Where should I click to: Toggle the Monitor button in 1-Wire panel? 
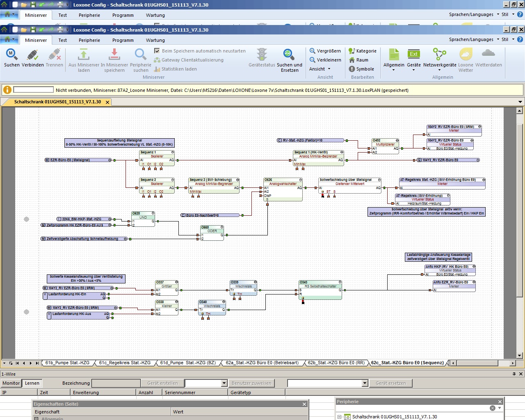[11, 383]
